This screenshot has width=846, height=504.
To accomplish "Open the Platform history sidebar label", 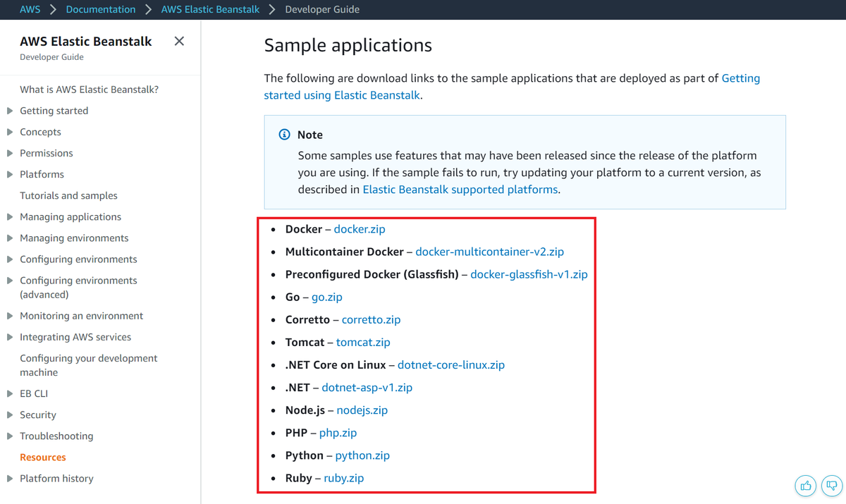I will point(56,478).
